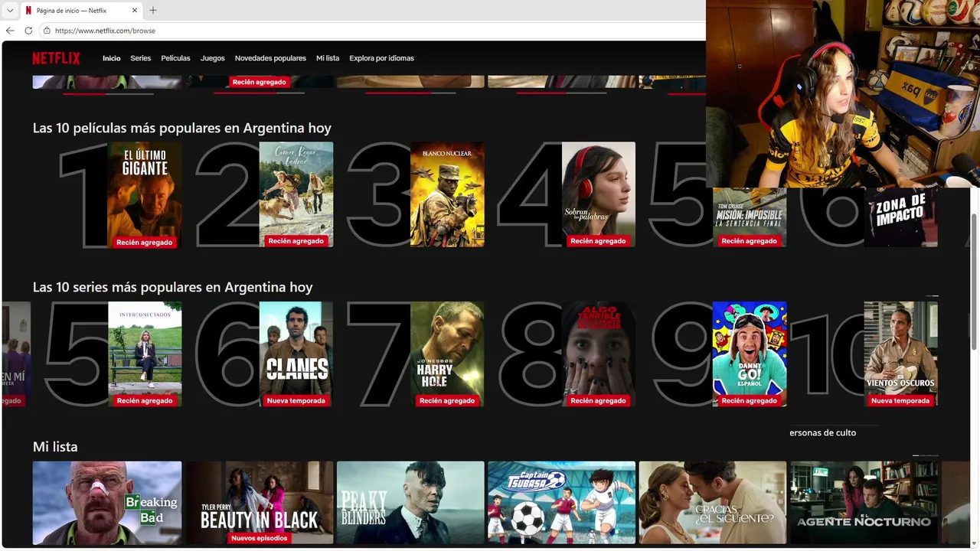
Task: Open Vientos Oscuros series poster
Action: [x=901, y=354]
